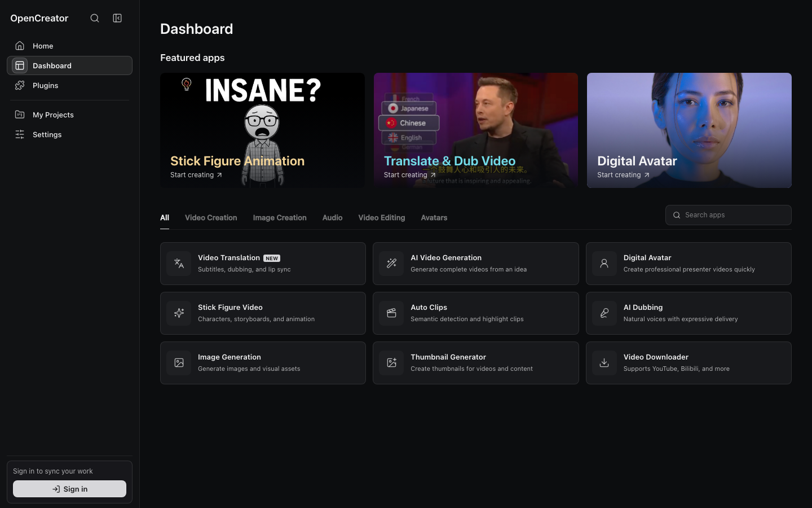This screenshot has width=812, height=508.
Task: Open the Digital Avatar featured banner
Action: (x=689, y=130)
